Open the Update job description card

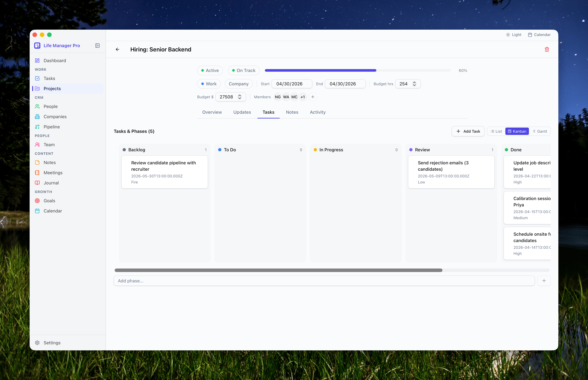[x=527, y=172]
